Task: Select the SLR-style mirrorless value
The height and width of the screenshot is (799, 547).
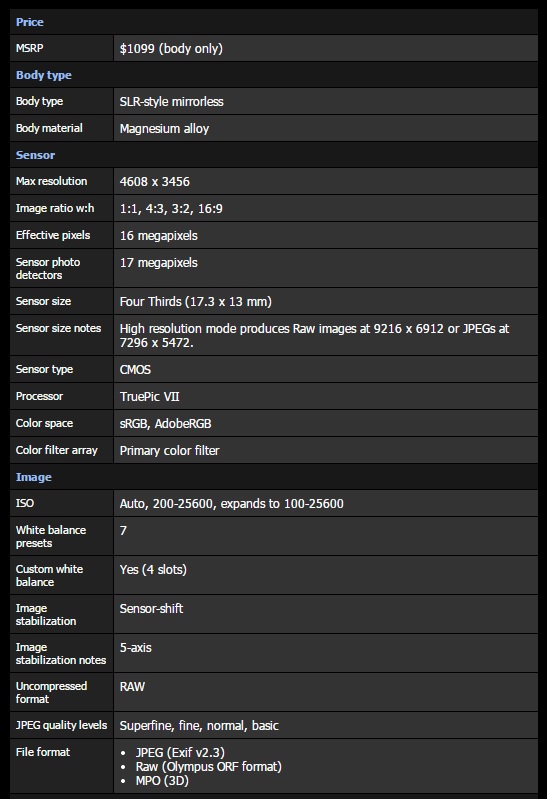Action: pos(172,101)
